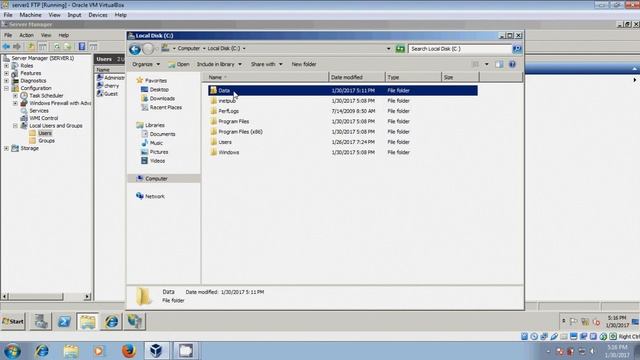Click the Open toolbar button

pos(179,64)
